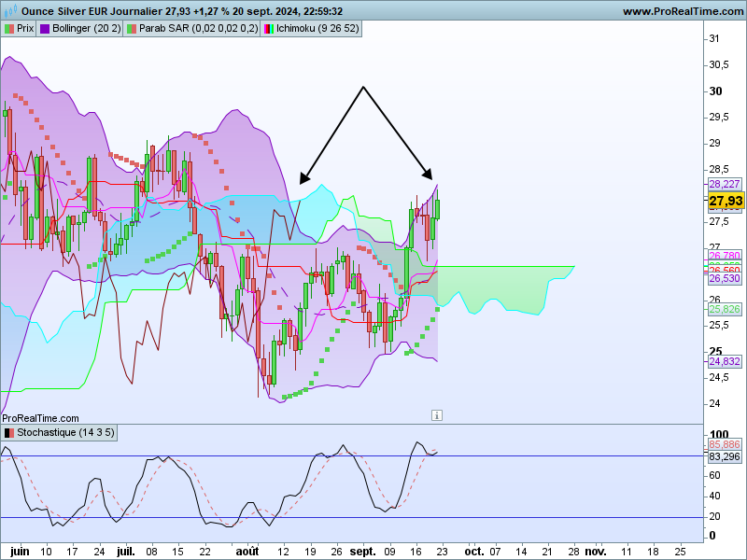
Task: Click the 12 date label after août
Action: point(284,552)
